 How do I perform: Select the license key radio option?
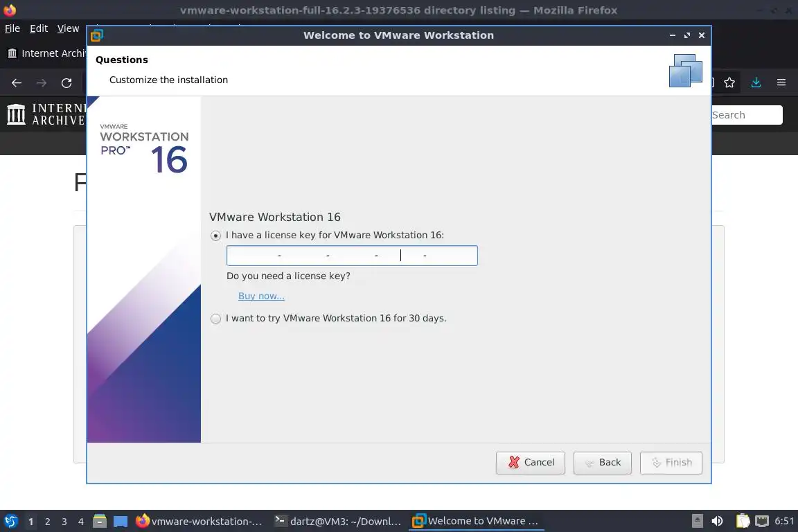point(216,236)
